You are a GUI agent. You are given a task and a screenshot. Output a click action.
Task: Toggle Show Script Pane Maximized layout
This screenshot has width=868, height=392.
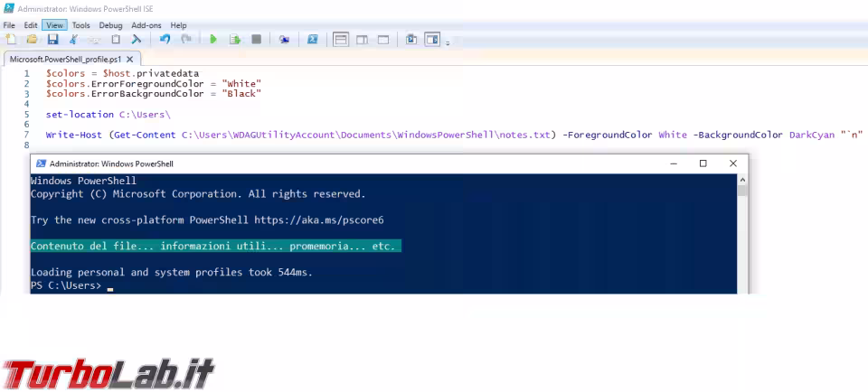pos(382,40)
